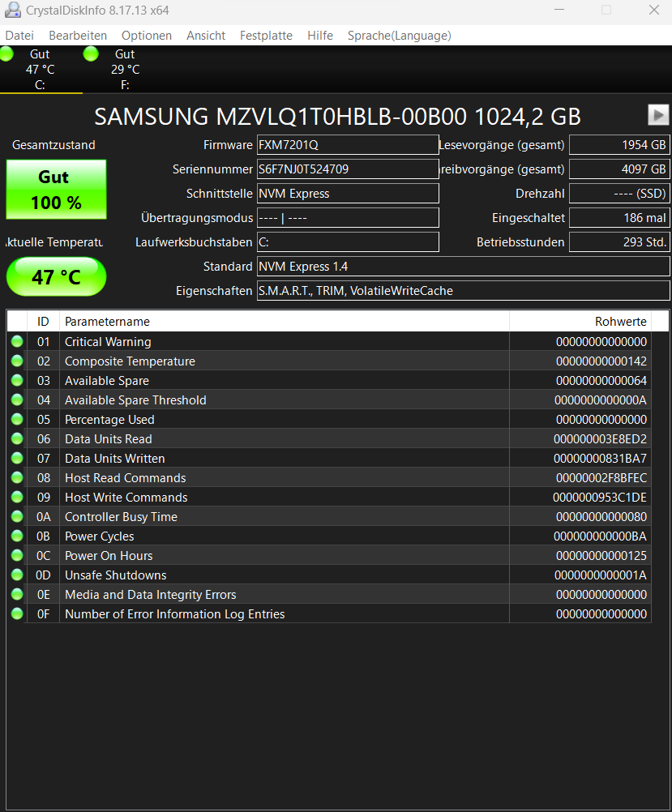This screenshot has width=672, height=812.
Task: Click the Eigenschaften field with S.M.A.R.T., TRIM
Action: 463,291
